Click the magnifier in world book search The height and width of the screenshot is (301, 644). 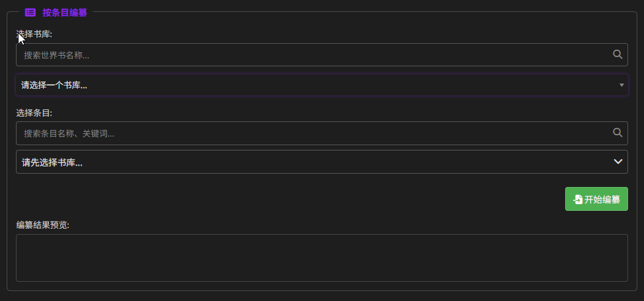coord(617,54)
